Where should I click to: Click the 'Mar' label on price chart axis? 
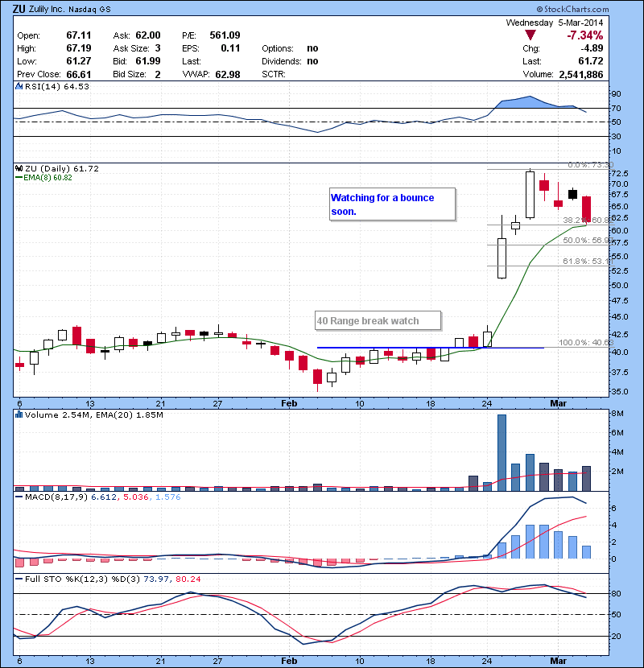pyautogui.click(x=559, y=403)
